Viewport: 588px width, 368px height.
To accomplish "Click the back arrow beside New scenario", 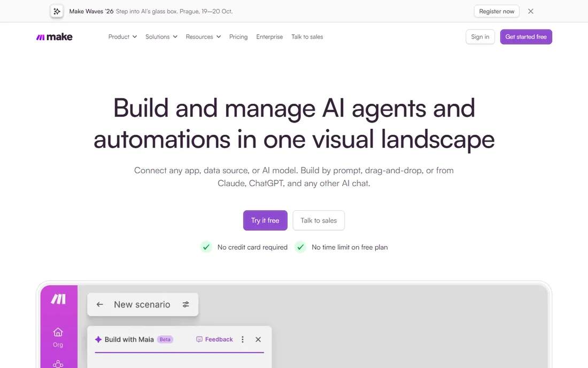I will click(100, 304).
